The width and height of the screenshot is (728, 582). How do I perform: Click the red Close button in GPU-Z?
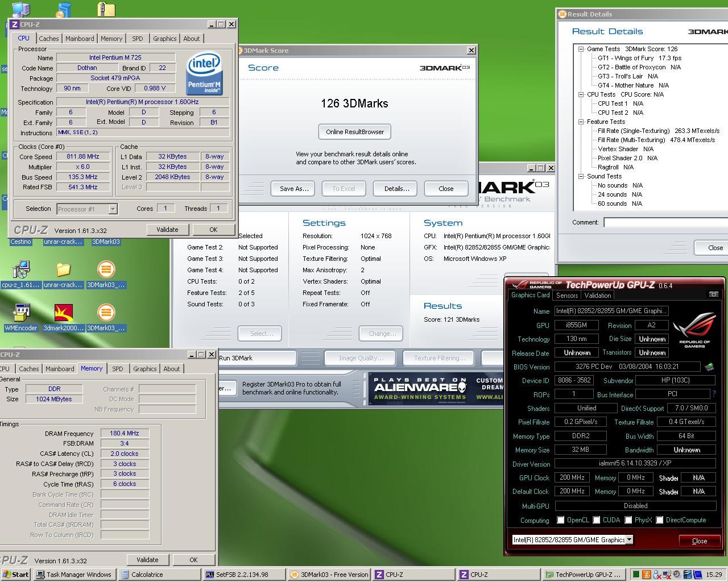(700, 541)
